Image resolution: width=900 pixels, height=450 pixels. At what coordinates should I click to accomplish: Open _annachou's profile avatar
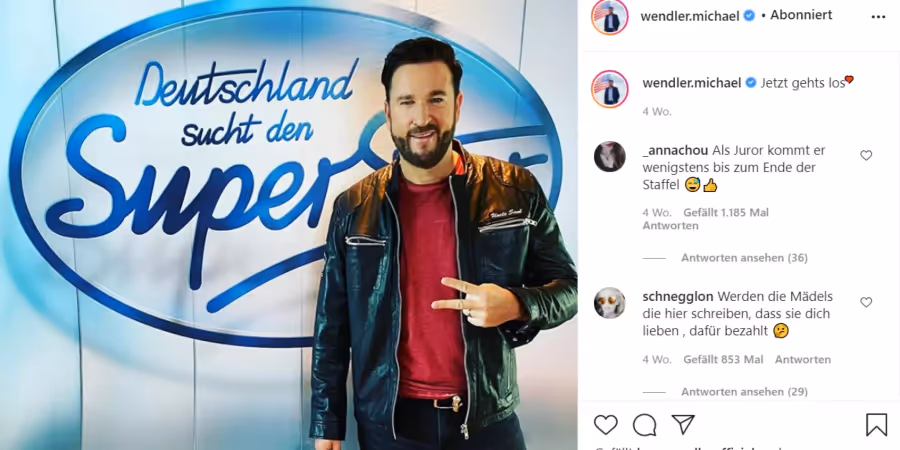(610, 156)
